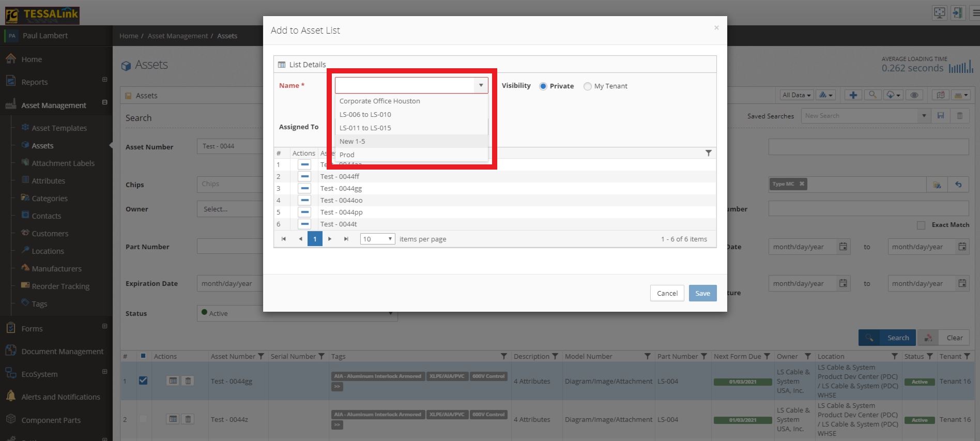This screenshot has height=441, width=980.
Task: Delete row for Test - 0044gg
Action: coord(188,381)
